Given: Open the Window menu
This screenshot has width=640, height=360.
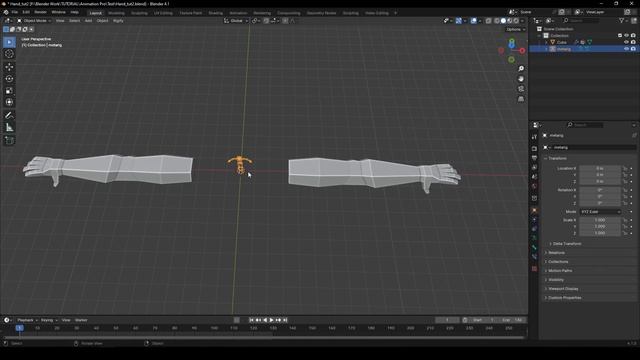Looking at the screenshot, I should coord(58,12).
